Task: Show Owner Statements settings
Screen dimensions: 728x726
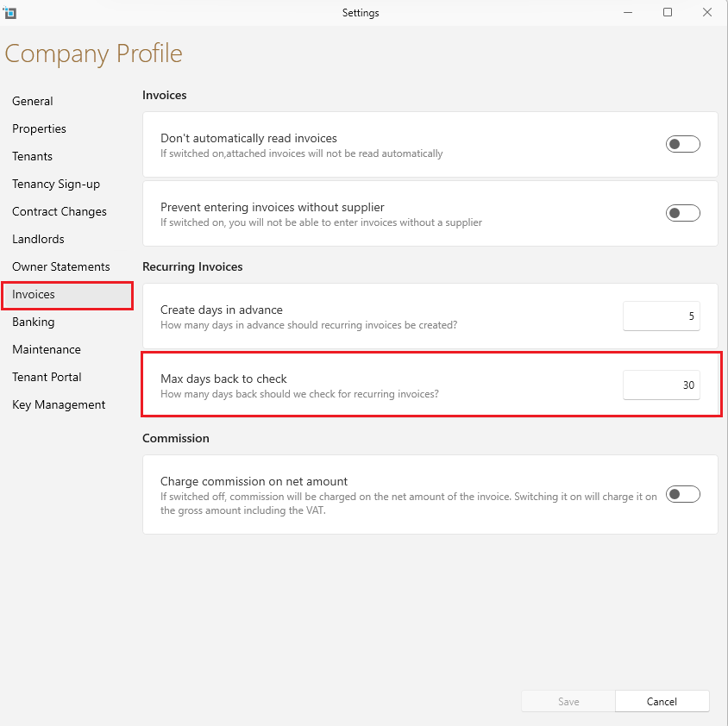Action: [61, 267]
